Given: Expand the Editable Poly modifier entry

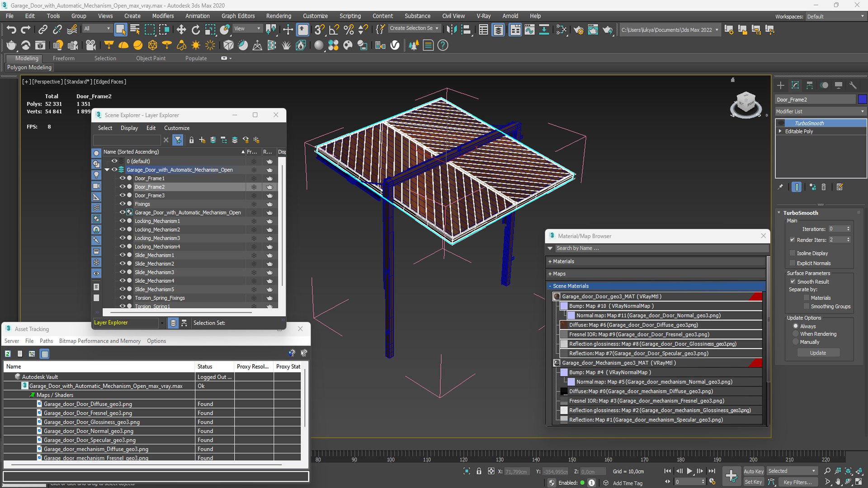Looking at the screenshot, I should click(780, 131).
